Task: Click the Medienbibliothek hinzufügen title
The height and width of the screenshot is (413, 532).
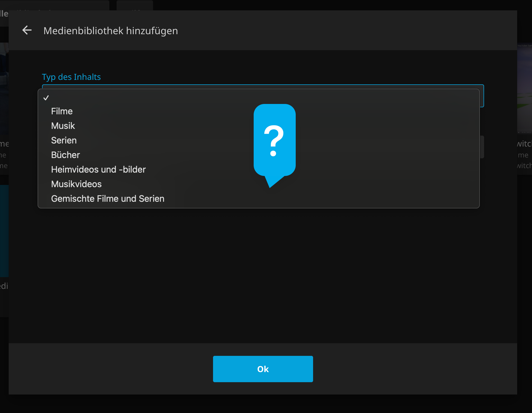Action: point(110,31)
